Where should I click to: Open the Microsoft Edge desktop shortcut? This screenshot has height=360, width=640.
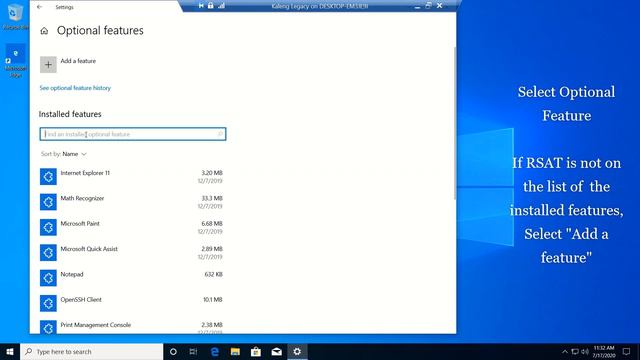(16, 61)
